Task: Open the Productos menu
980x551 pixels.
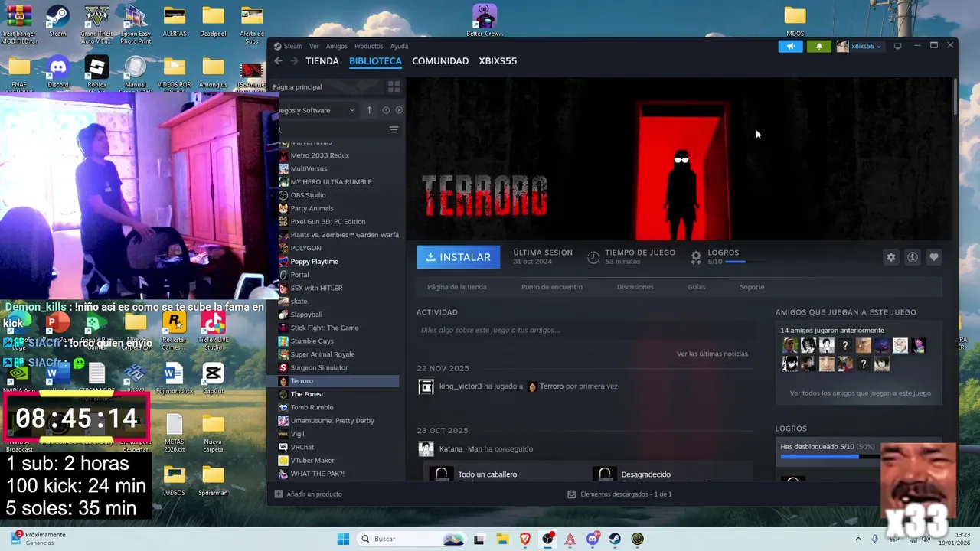Action: tap(368, 46)
